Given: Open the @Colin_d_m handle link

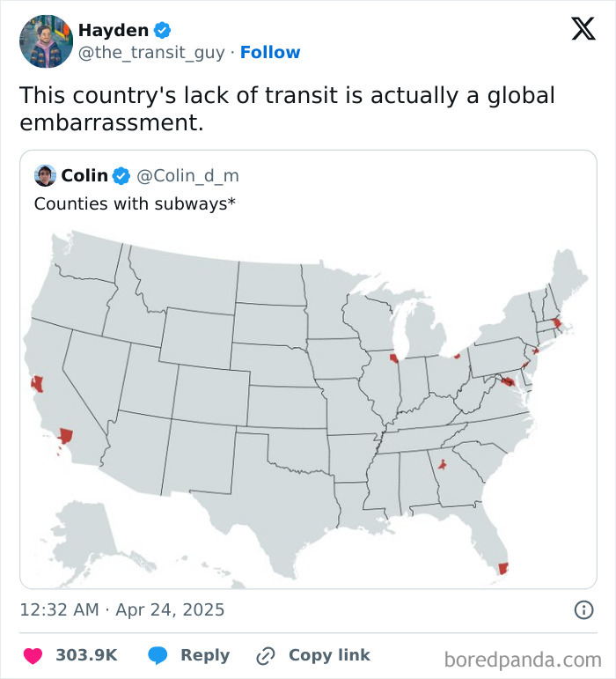Looking at the screenshot, I should (187, 176).
